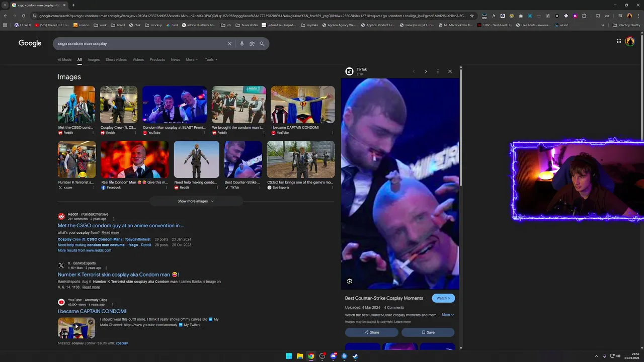Go back in Chrome history

tap(6, 16)
